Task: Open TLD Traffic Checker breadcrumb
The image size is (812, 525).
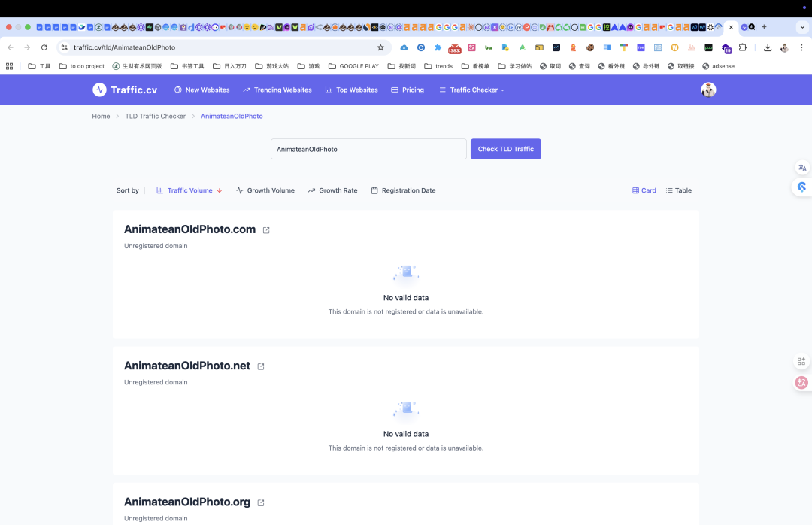Action: [156, 116]
